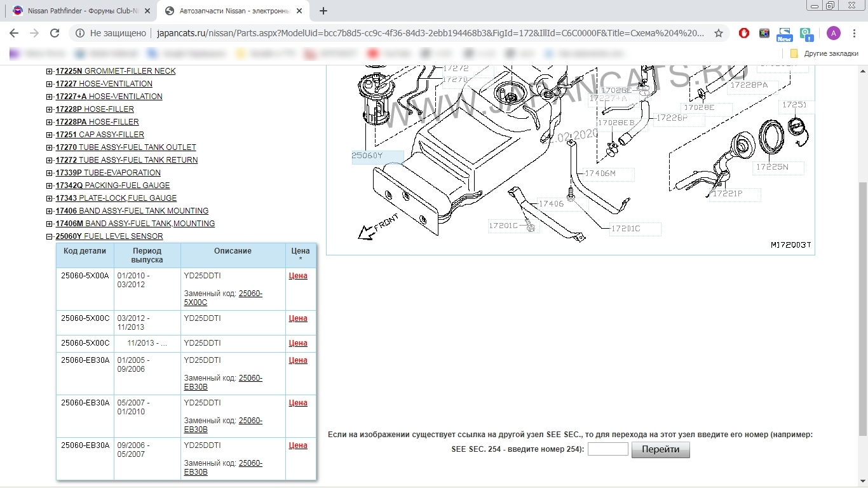This screenshot has width=868, height=488.
Task: Open the site security info 'Не защищено'
Action: pyautogui.click(x=112, y=33)
